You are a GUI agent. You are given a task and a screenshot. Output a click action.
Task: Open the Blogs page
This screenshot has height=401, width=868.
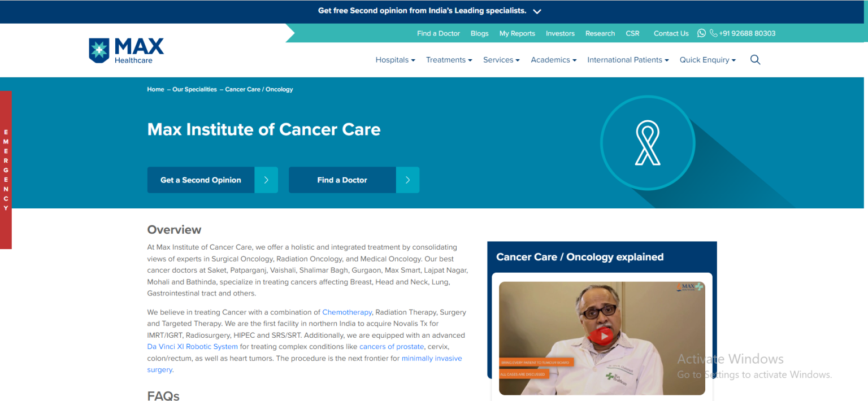coord(479,33)
